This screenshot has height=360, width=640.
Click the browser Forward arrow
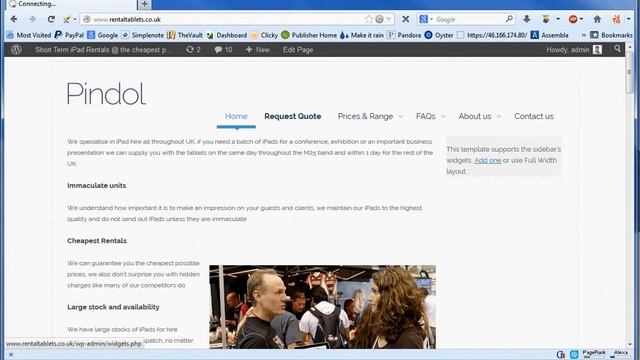pyautogui.click(x=32, y=19)
